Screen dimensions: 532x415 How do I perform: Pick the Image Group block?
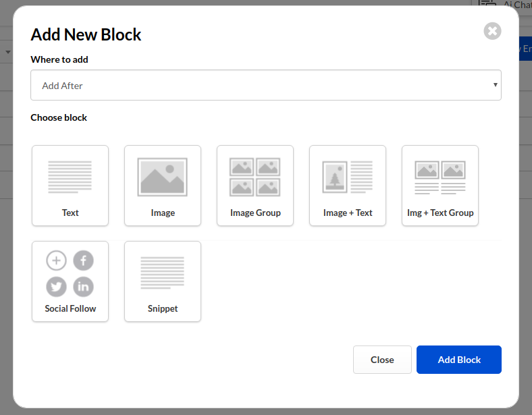255,186
